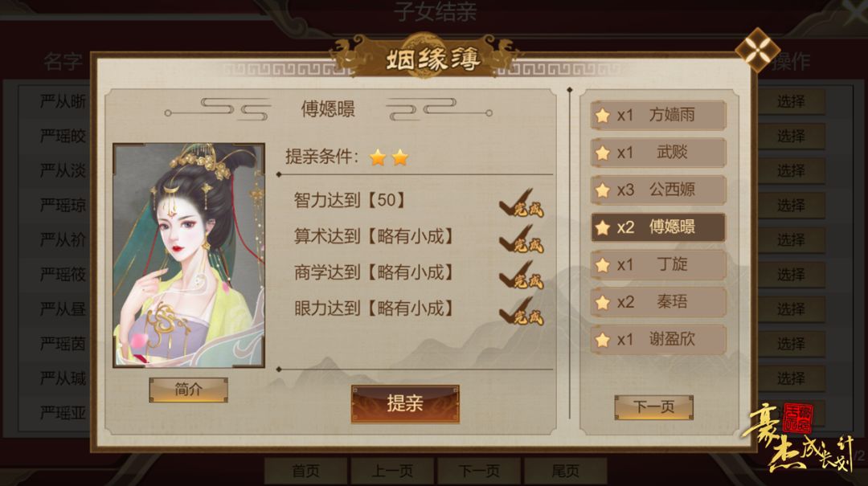Screen dimensions: 868x486
Task: Select candidate 秦珸 in the list
Action: (x=658, y=302)
